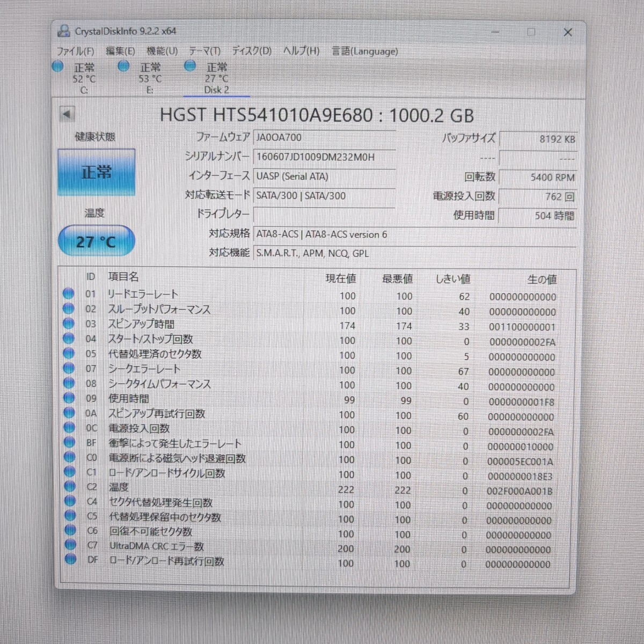Click the CrystalDiskInfo app icon in title bar
Image resolution: width=644 pixels, height=644 pixels.
63,31
